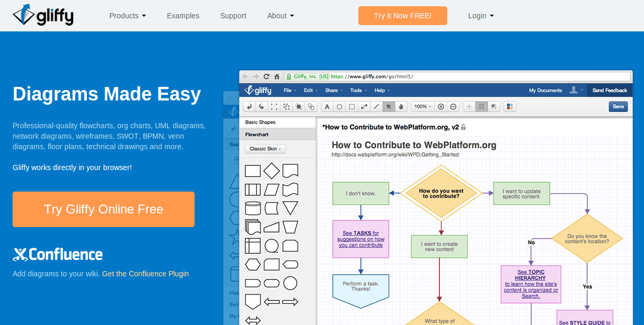This screenshot has width=644, height=325.
Task: Click the redo arrow in editor toolbar
Action: [262, 107]
